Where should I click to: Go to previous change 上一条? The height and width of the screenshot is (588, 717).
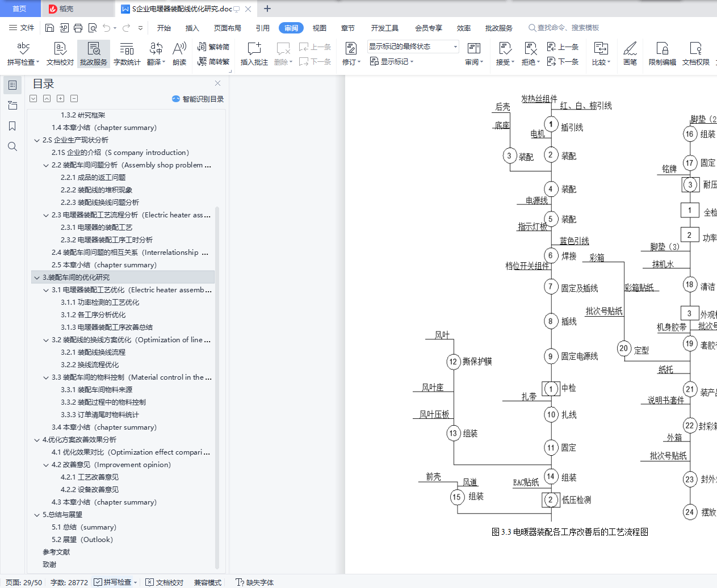pos(563,47)
